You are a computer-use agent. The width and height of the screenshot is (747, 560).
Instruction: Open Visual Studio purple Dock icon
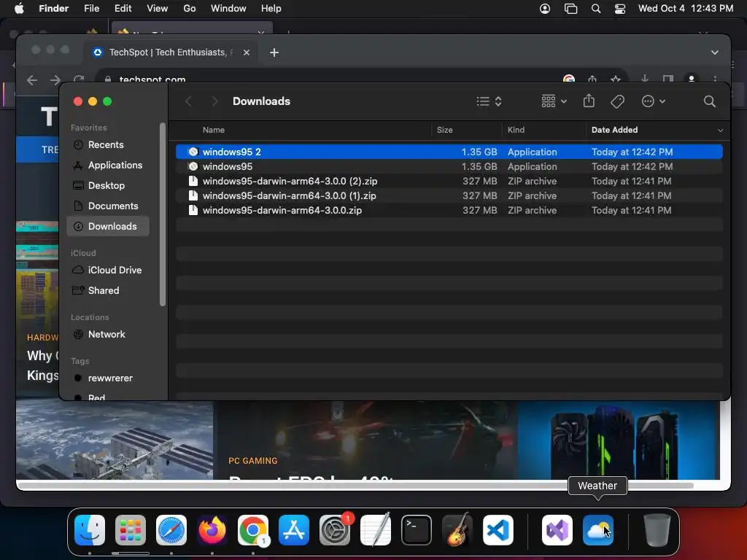557,530
